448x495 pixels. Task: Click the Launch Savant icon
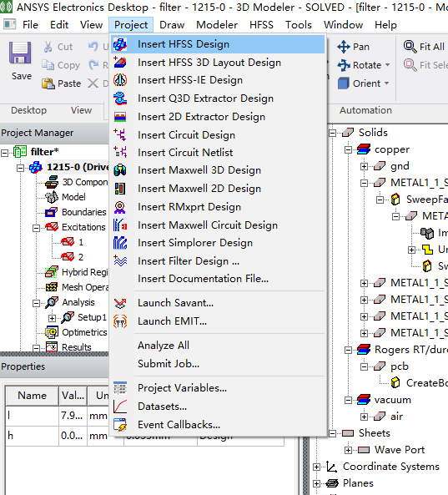120,303
